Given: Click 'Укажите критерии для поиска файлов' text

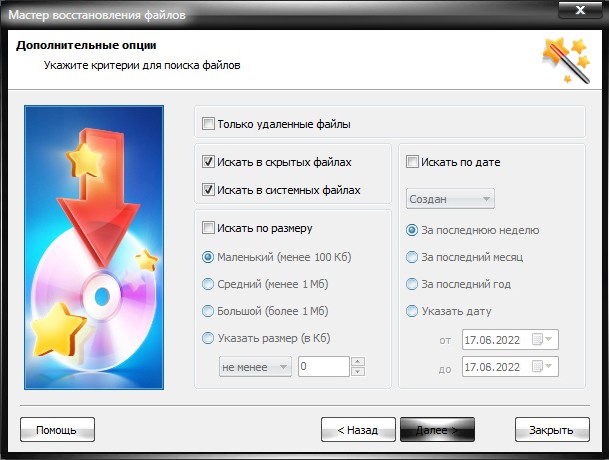Looking at the screenshot, I should [142, 65].
